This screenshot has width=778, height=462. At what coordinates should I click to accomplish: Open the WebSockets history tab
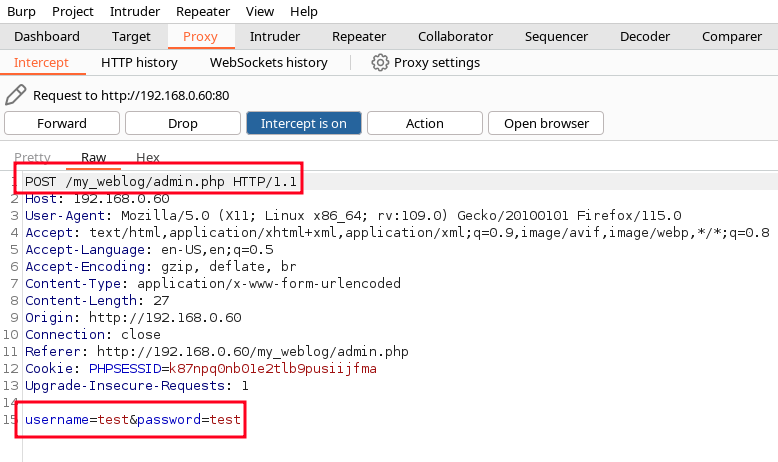[268, 63]
